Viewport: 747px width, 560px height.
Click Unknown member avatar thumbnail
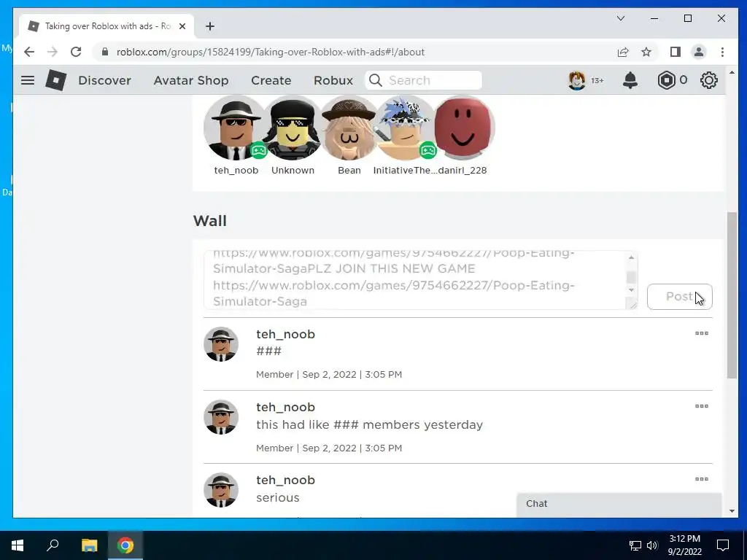click(x=293, y=128)
